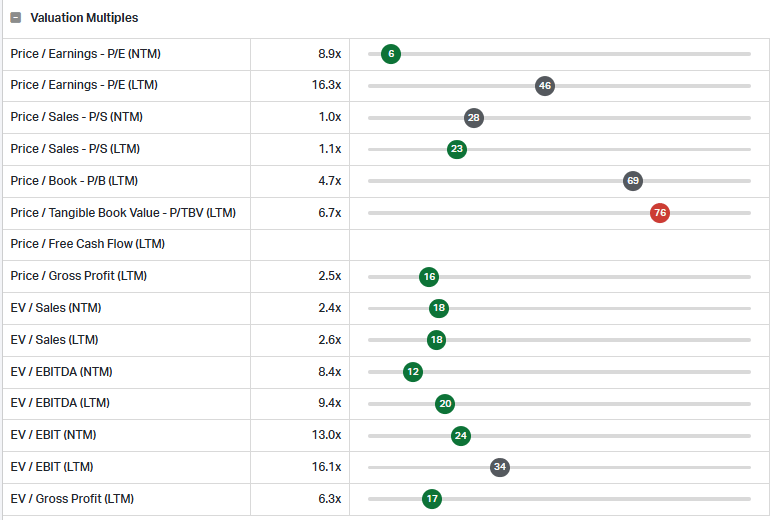Collapse the Valuation Multiples section
The image size is (770, 520).
[16, 18]
